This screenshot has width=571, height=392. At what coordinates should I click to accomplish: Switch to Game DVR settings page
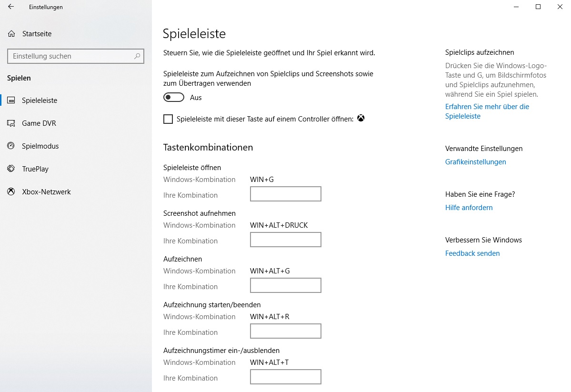click(39, 123)
